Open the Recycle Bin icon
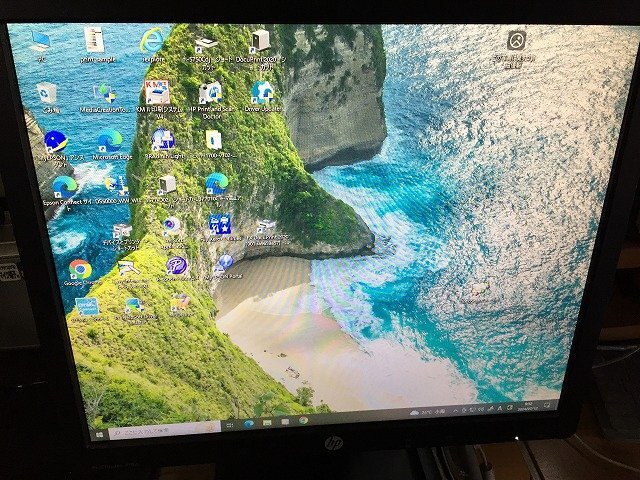Screen dimensions: 640x480 pyautogui.click(x=48, y=96)
